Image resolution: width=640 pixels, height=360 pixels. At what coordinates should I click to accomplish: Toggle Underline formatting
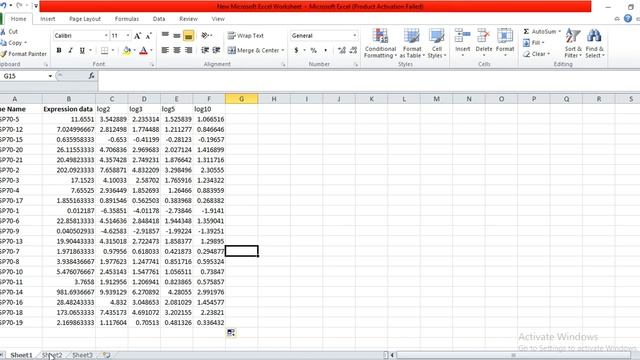pyautogui.click(x=82, y=50)
